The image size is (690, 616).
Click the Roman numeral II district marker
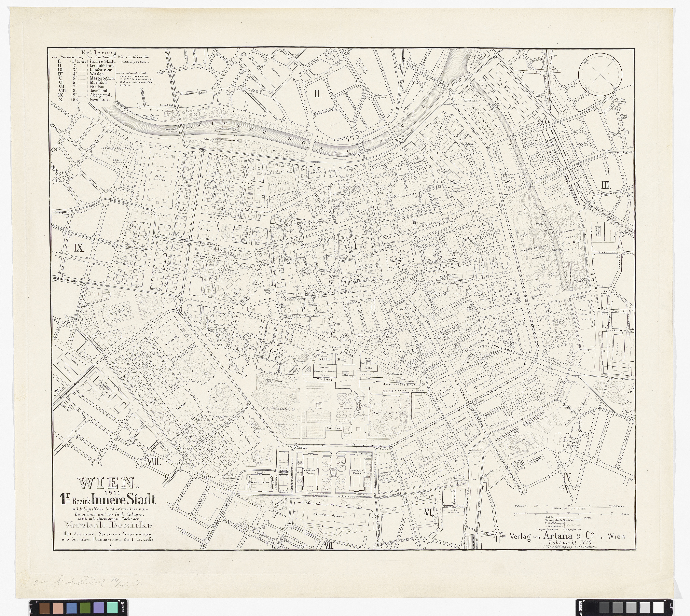[x=317, y=94]
